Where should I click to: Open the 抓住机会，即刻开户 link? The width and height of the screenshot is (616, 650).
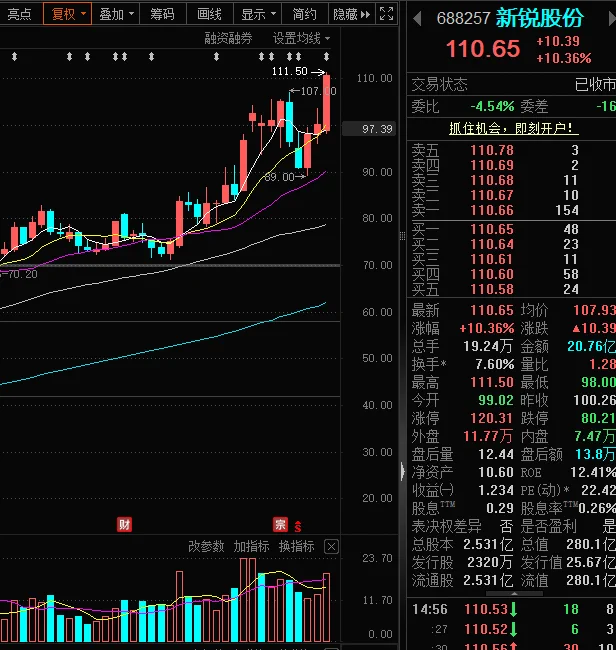pos(513,128)
